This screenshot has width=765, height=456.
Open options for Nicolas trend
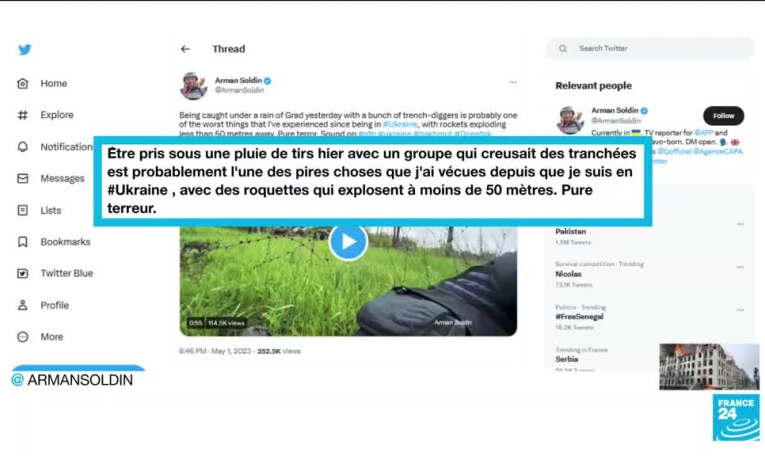tap(740, 267)
